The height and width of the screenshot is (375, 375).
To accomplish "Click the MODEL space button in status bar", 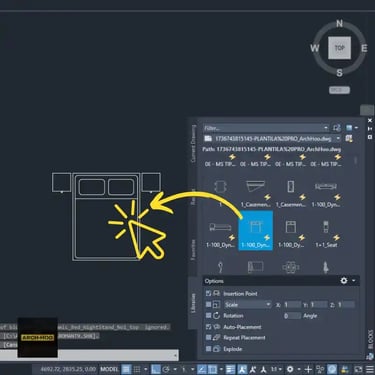I will pyautogui.click(x=109, y=369).
